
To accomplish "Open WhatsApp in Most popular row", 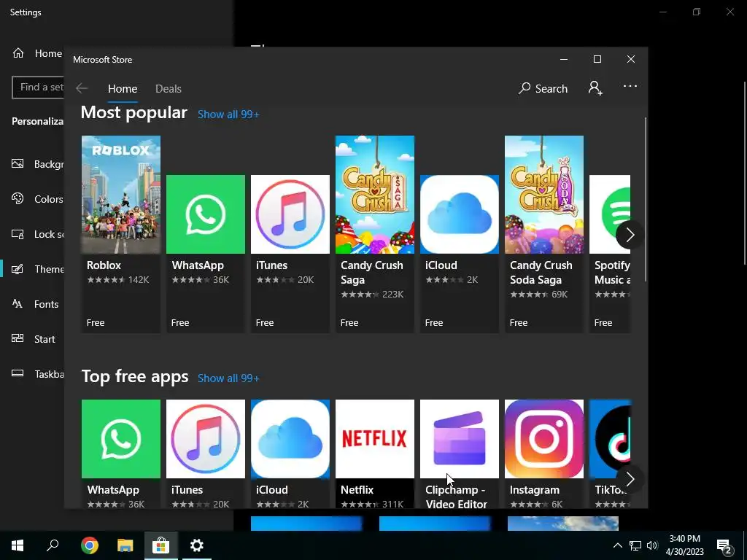I will pyautogui.click(x=205, y=253).
